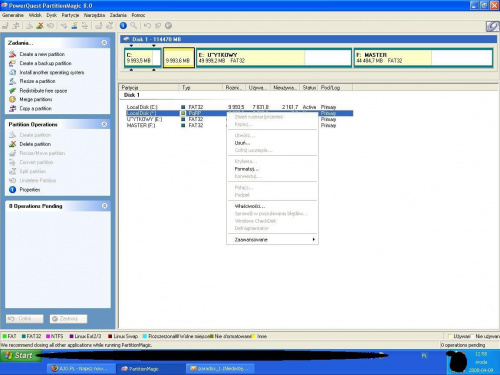Open the Pomoc menu
Screen dimensions: 500x375
pos(138,15)
